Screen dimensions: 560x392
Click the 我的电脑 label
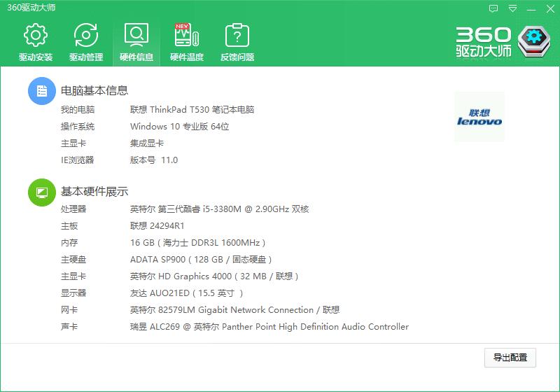coord(78,110)
